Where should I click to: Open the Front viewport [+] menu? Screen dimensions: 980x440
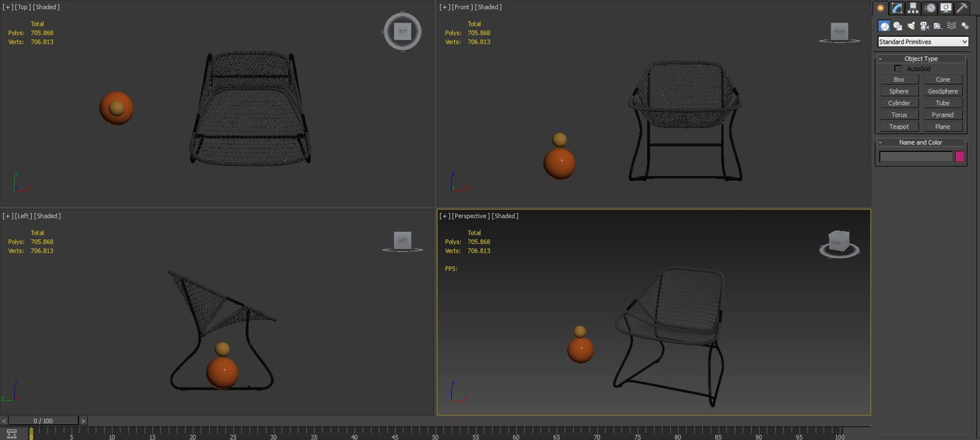point(445,7)
